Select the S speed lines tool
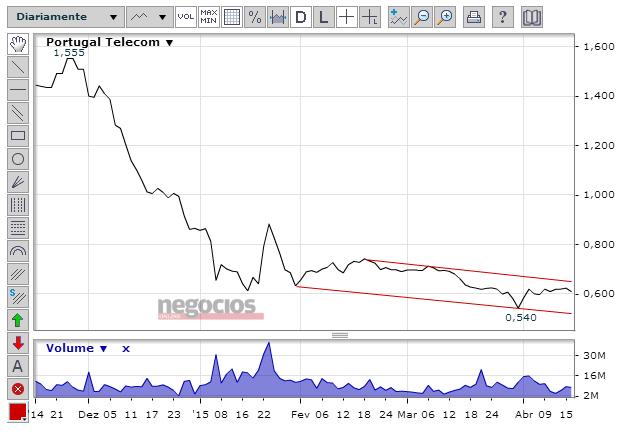 tap(18, 297)
